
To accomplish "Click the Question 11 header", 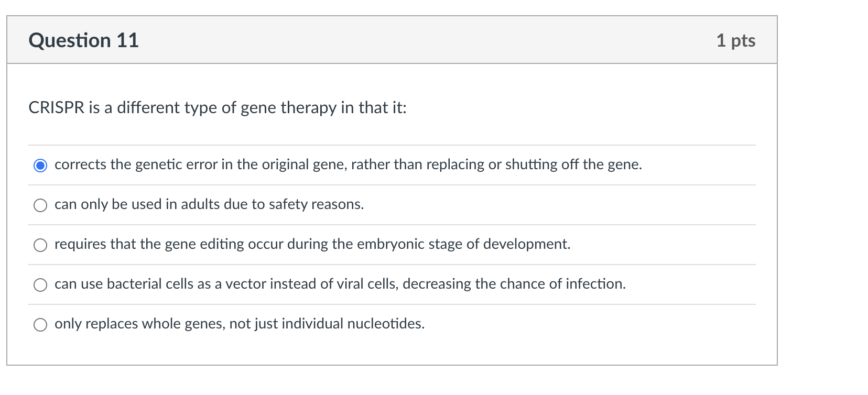I will pos(84,39).
